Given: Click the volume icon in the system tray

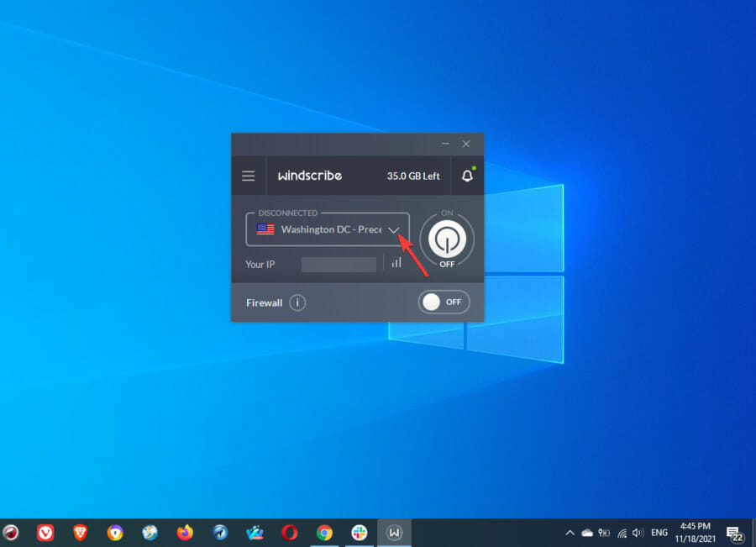Looking at the screenshot, I should (x=636, y=532).
